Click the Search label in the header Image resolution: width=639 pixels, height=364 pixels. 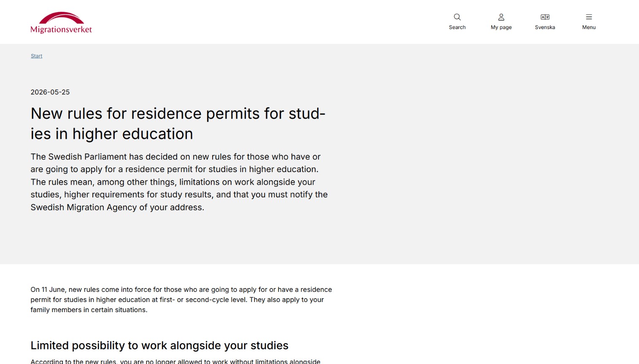coord(457,27)
